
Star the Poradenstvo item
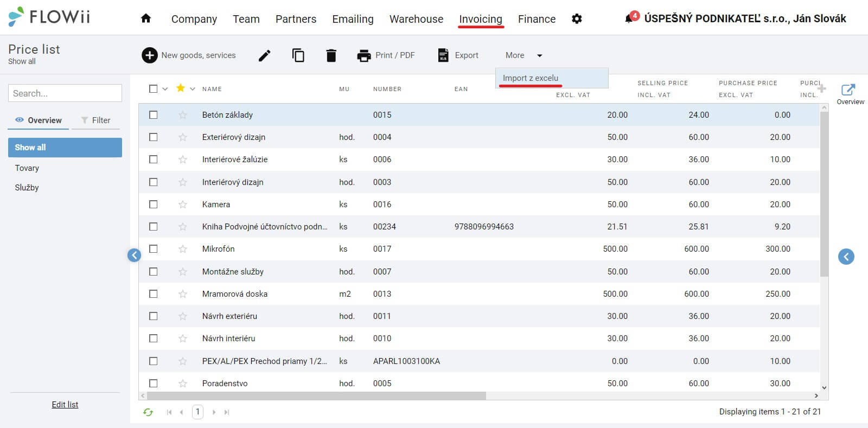183,384
